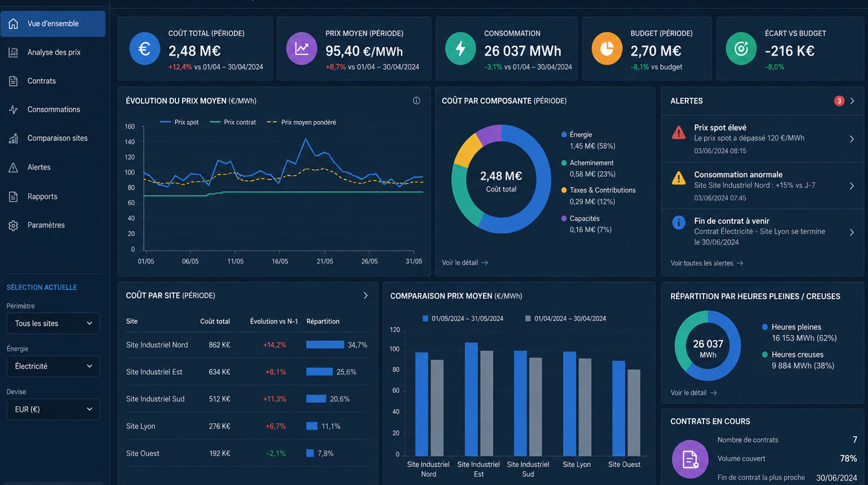Click the 30/06/2024 nearest contract end date
The width and height of the screenshot is (868, 485).
click(x=837, y=477)
